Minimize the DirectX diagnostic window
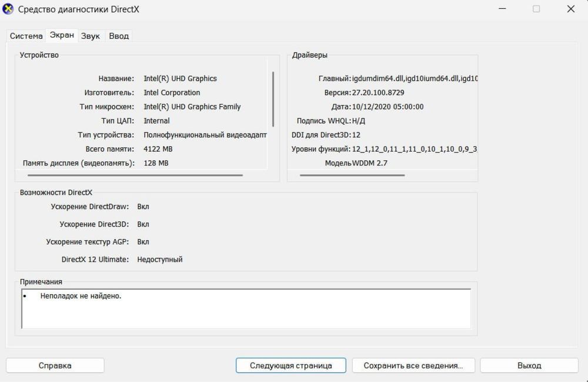The height and width of the screenshot is (382, 588). click(x=502, y=9)
